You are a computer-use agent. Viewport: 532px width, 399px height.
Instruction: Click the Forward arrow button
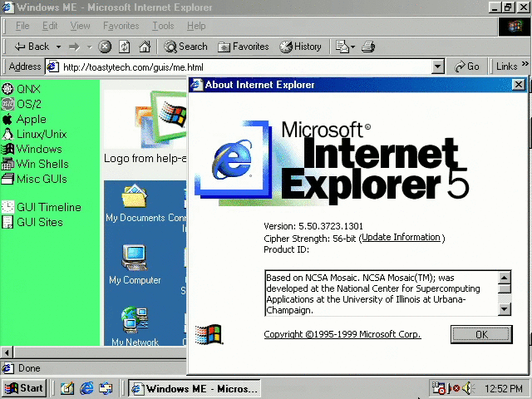pyautogui.click(x=74, y=47)
